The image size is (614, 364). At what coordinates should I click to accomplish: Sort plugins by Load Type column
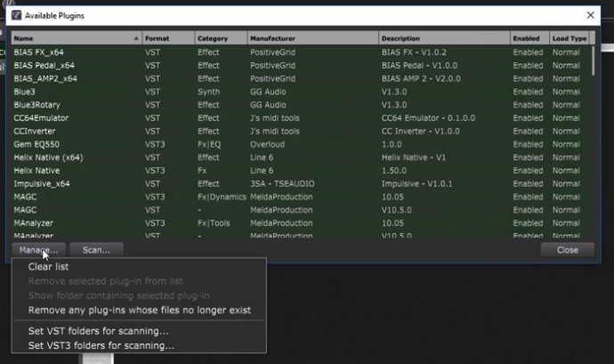click(x=569, y=38)
